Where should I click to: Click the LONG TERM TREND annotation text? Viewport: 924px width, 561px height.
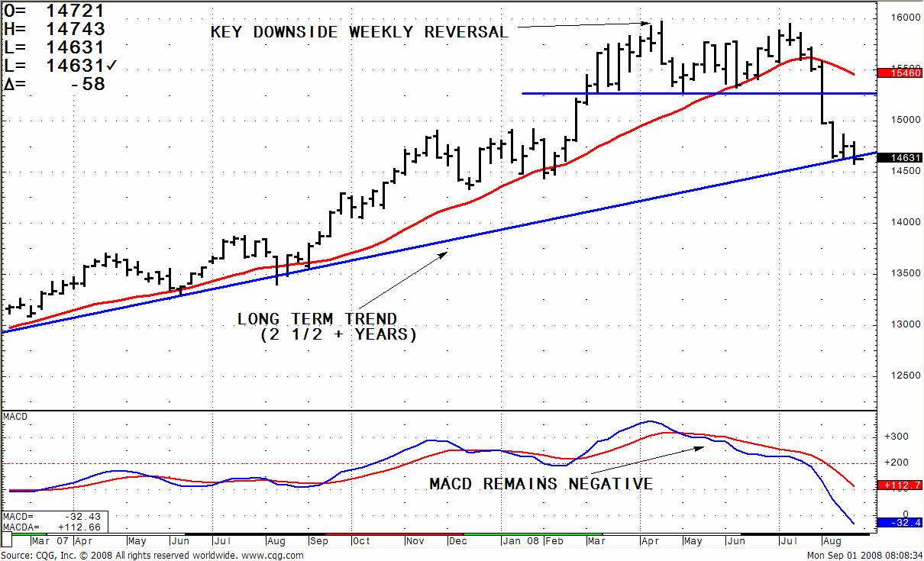(x=317, y=319)
